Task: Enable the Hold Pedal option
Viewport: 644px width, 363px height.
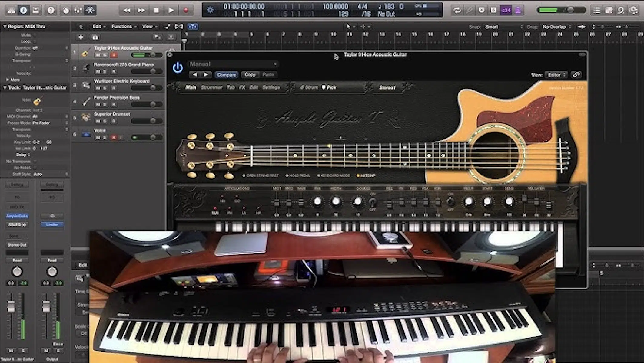Action: click(x=298, y=175)
